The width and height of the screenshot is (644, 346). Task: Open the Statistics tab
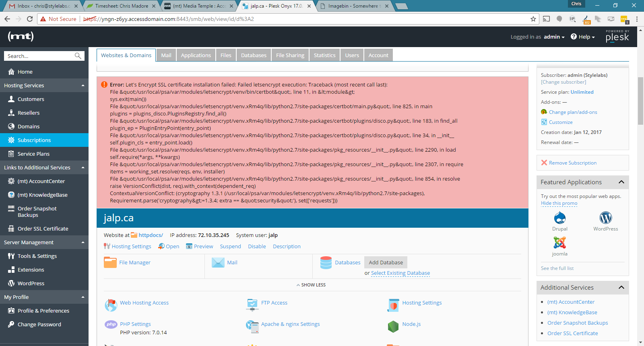[324, 55]
